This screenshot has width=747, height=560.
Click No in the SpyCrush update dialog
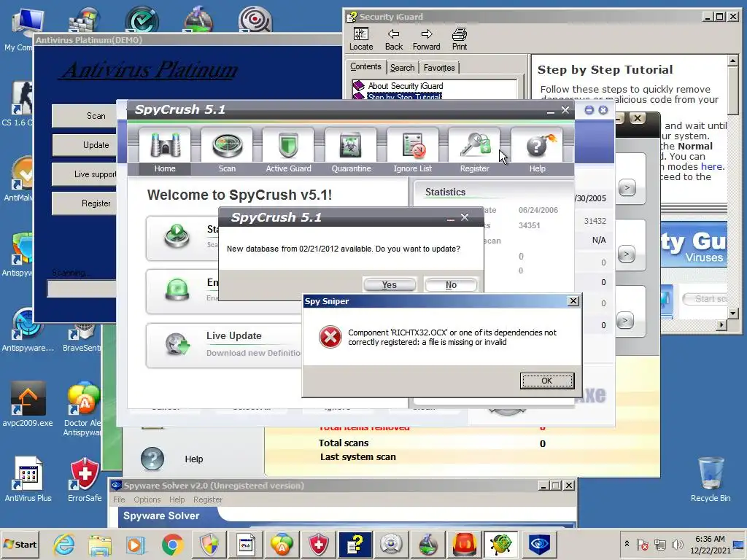click(x=451, y=285)
